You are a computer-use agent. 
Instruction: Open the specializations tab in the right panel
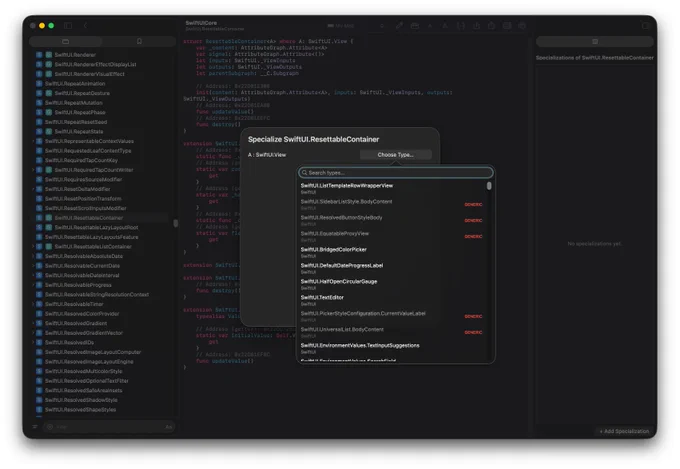595,41
